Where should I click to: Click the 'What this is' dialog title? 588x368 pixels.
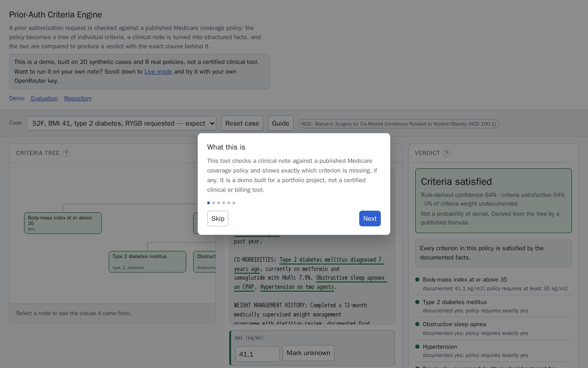coord(226,147)
